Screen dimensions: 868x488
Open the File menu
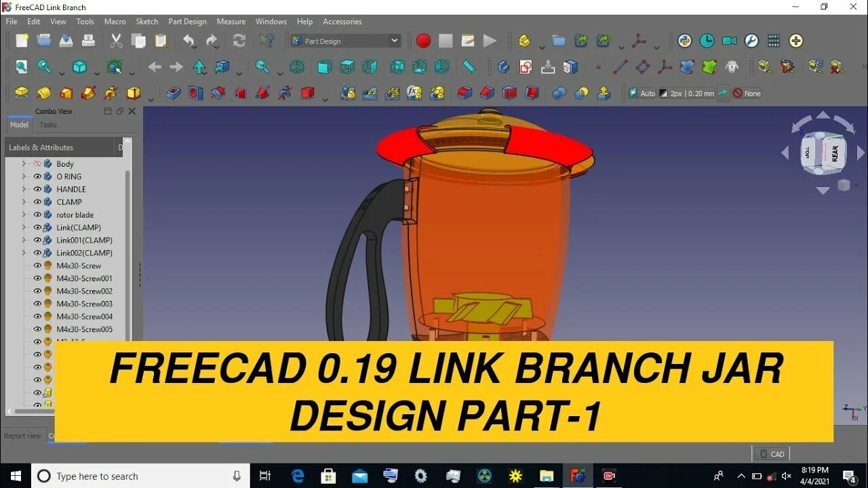(x=12, y=22)
